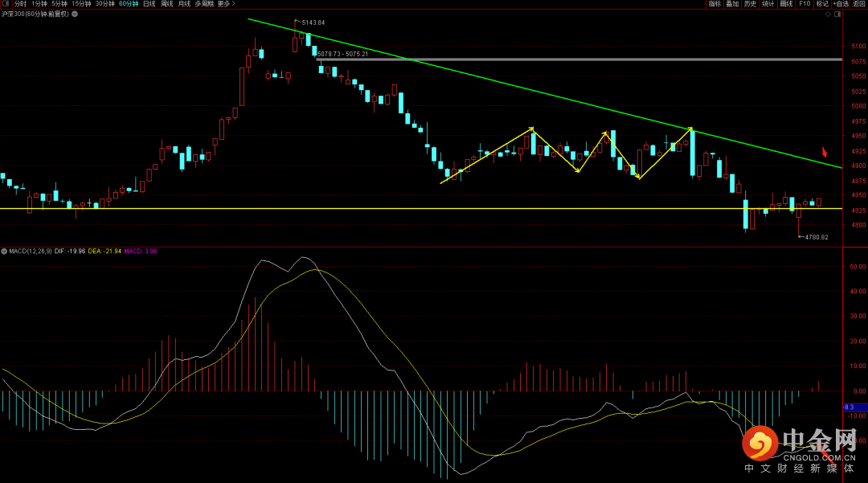Switch to 周线 weekly chart

(166, 4)
